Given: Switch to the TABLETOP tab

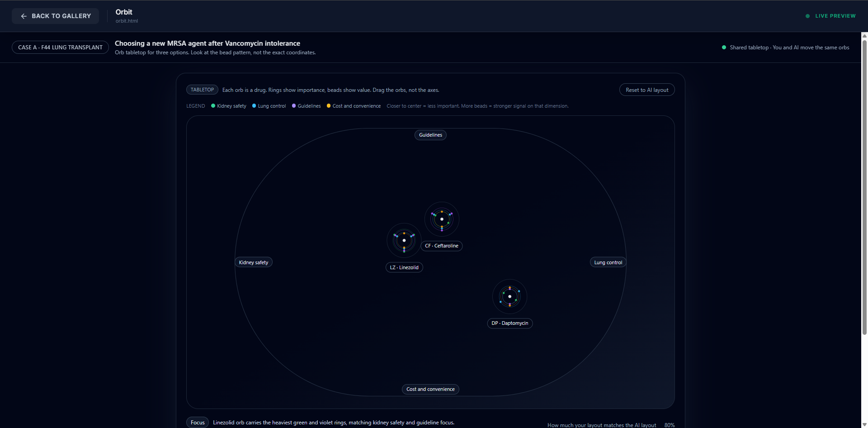Looking at the screenshot, I should pos(202,90).
